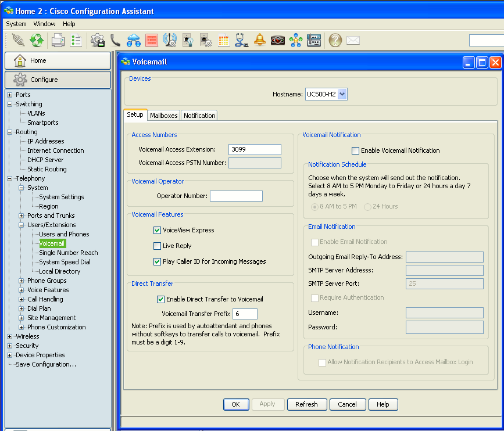504x431 pixels.
Task: Click the OK button
Action: point(236,404)
